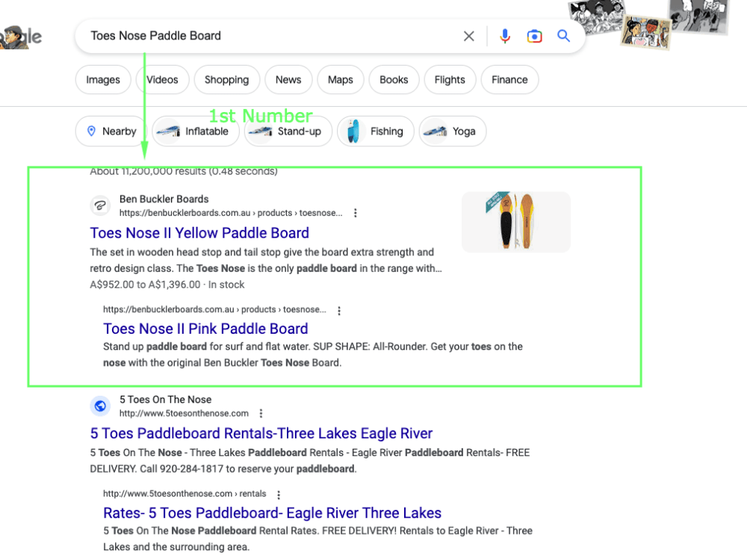Switch to the Finance tab
The image size is (747, 560).
tap(509, 80)
